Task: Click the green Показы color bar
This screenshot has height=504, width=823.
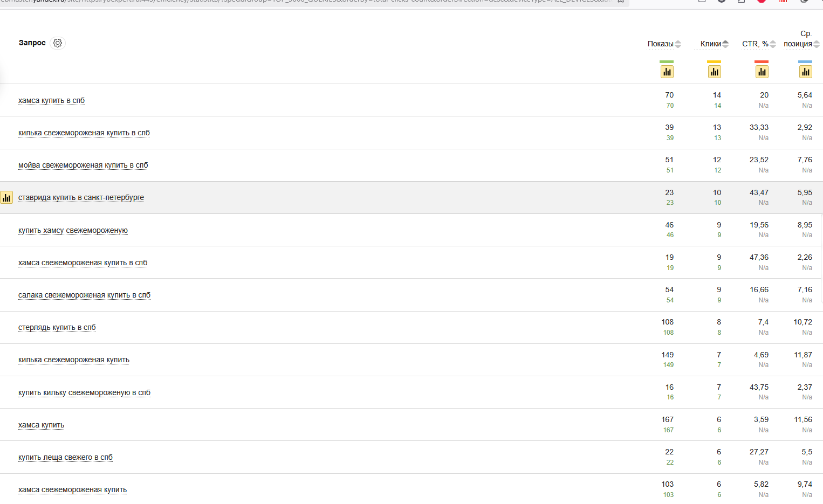Action: pyautogui.click(x=667, y=62)
